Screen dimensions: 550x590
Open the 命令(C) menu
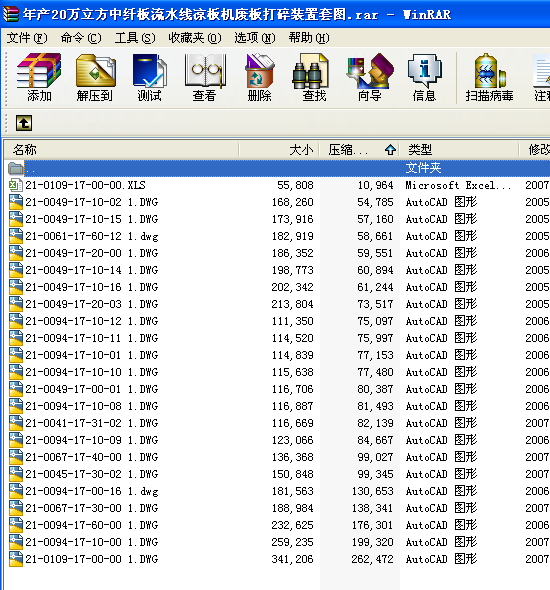pyautogui.click(x=81, y=38)
